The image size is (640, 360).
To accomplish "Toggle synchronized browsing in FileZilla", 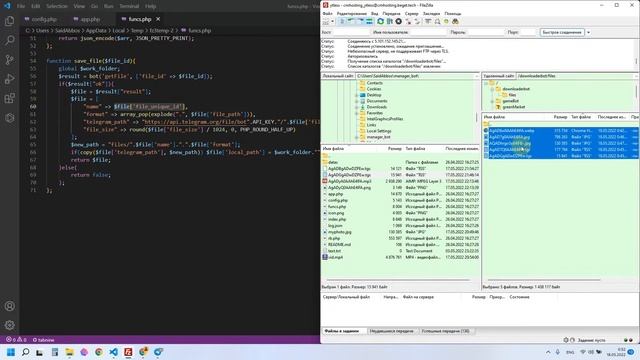I will pos(446,21).
